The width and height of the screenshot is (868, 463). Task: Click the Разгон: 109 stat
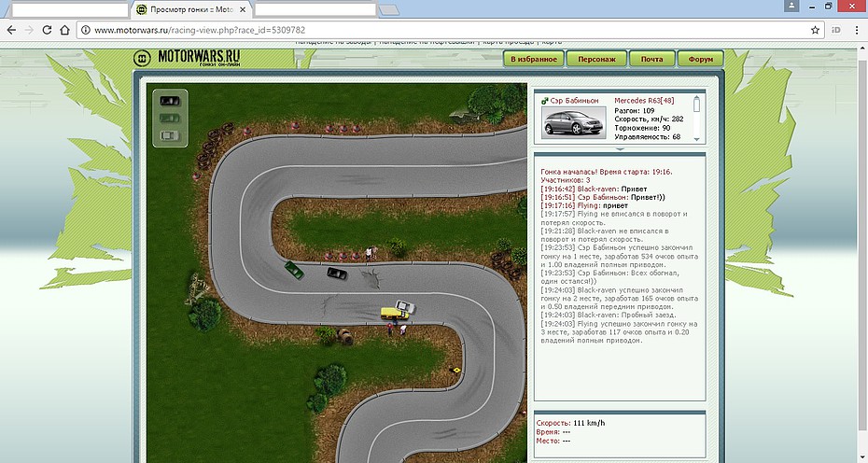(635, 111)
